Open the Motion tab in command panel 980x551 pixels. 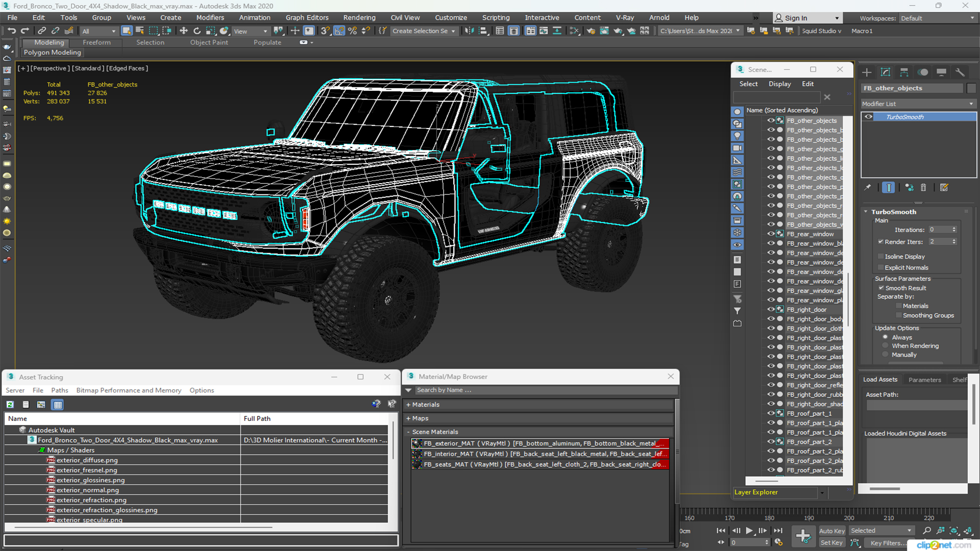(x=923, y=72)
